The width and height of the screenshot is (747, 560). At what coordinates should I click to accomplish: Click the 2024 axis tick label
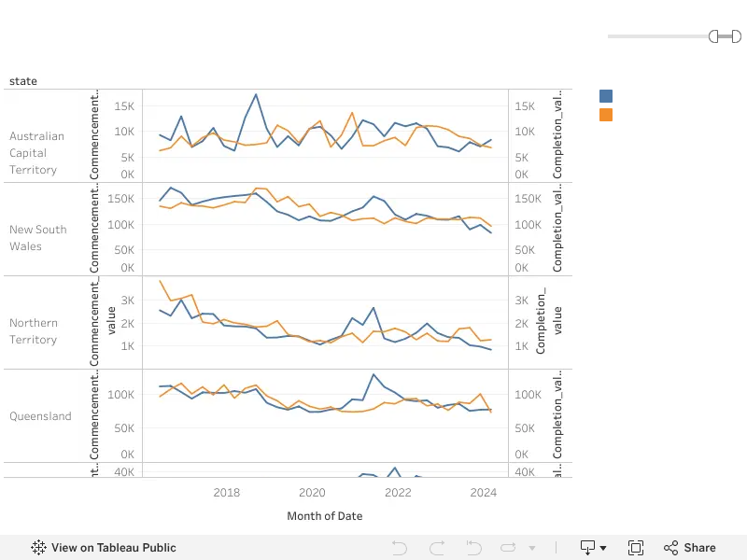(x=483, y=493)
